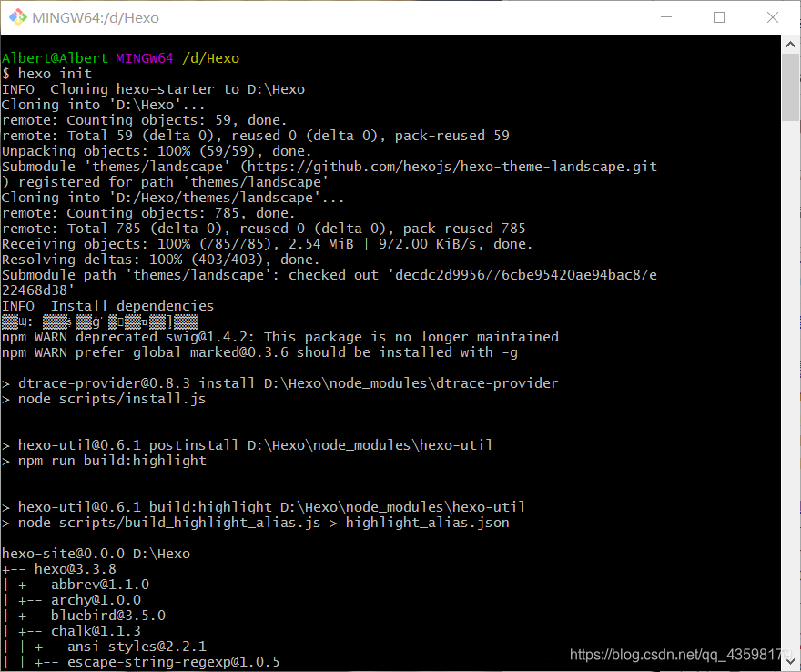The width and height of the screenshot is (801, 672).
Task: Click npm WARN deprecated swig@1.4.2 line
Action: click(x=280, y=337)
